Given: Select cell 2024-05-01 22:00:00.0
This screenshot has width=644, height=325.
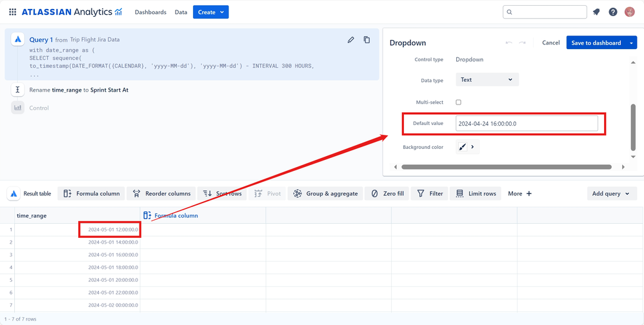Looking at the screenshot, I should [x=77, y=293].
